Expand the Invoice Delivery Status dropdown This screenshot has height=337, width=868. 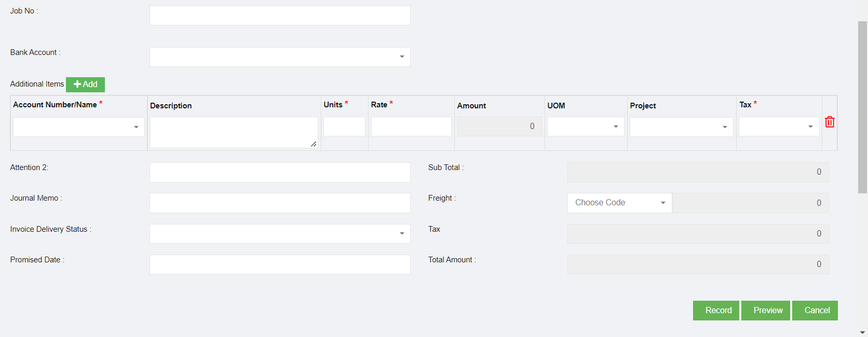280,234
